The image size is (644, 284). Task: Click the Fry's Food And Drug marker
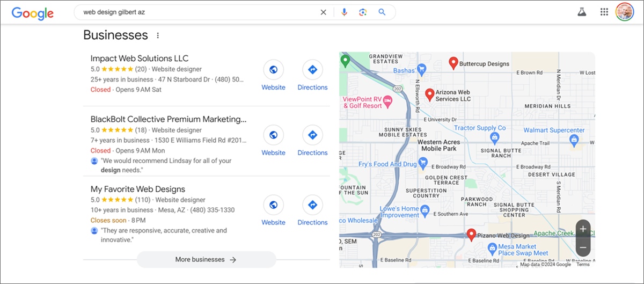click(x=423, y=162)
